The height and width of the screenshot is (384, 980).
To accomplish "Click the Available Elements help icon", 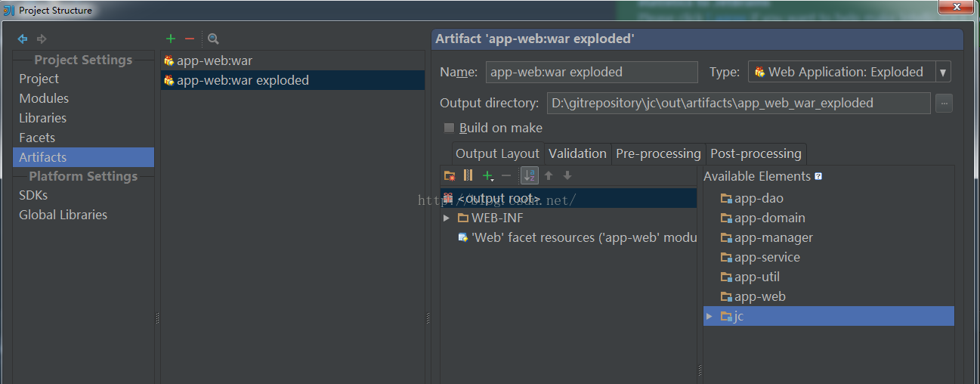I will (x=818, y=176).
